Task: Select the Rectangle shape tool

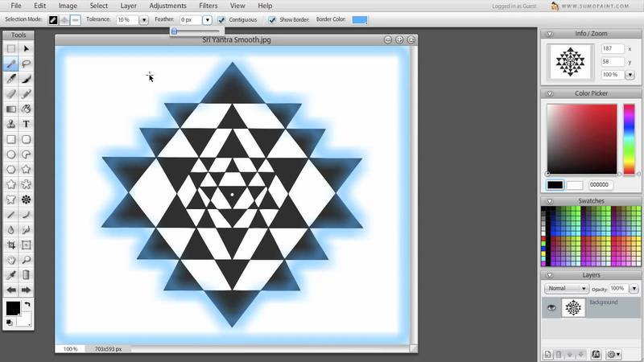Action: pos(11,139)
